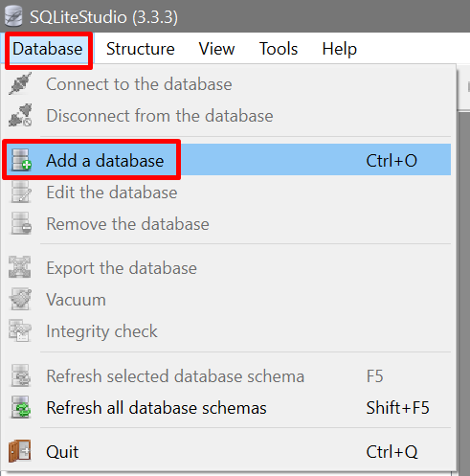This screenshot has width=470, height=476.
Task: Click the door icon next to Quit
Action: tap(20, 451)
